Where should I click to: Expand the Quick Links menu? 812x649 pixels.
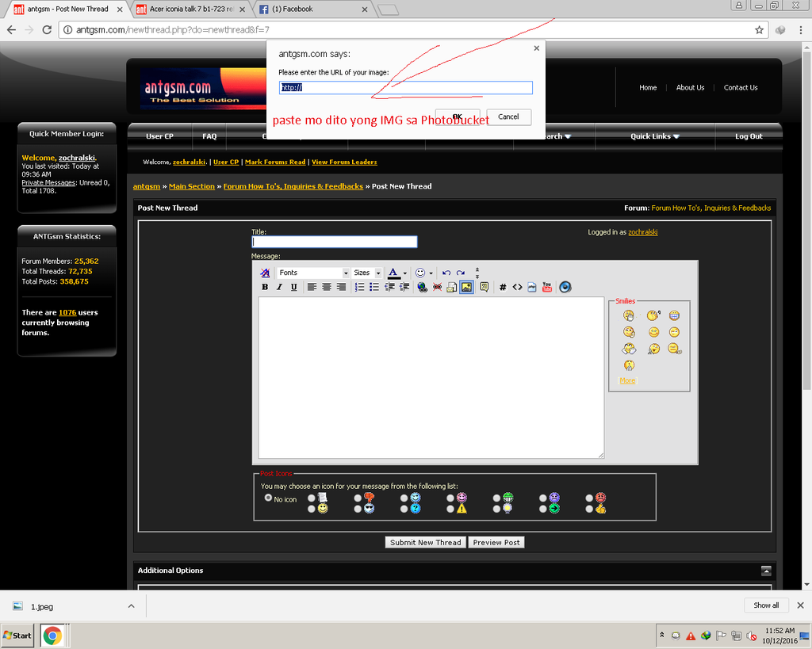click(654, 136)
